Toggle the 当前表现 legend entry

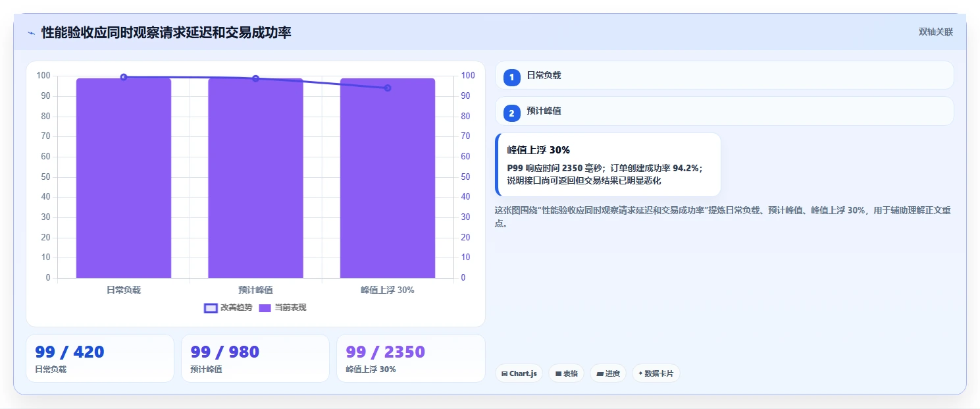coord(282,308)
